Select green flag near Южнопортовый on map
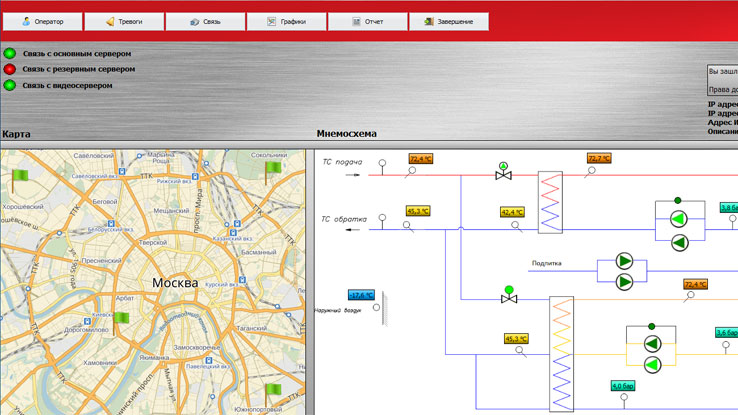Screen dimensions: 738x415 tap(273, 393)
